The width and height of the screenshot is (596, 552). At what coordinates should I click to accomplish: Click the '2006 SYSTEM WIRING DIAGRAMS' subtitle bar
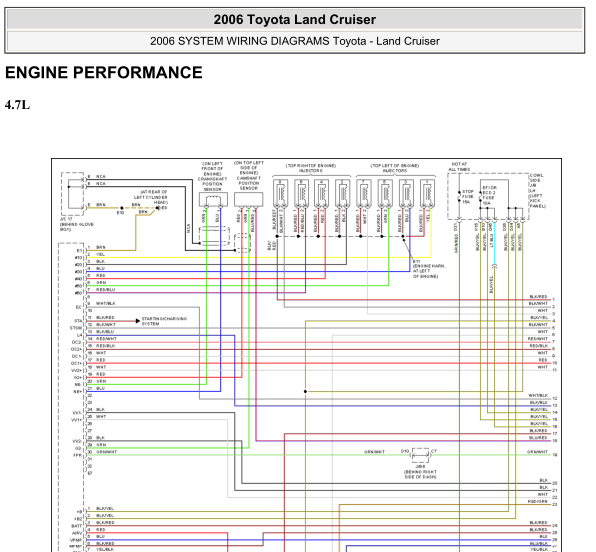[x=295, y=41]
